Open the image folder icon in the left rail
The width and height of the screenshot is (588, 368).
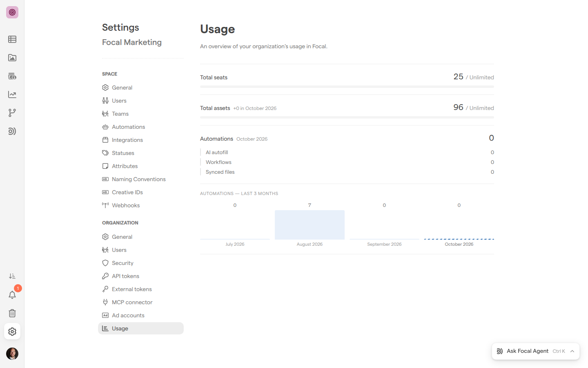(x=12, y=58)
